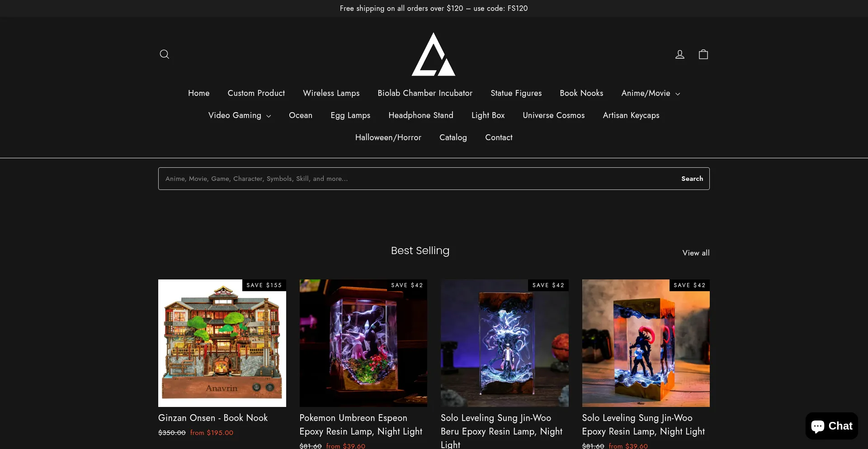Open the account login icon
The width and height of the screenshot is (868, 449).
tap(679, 54)
